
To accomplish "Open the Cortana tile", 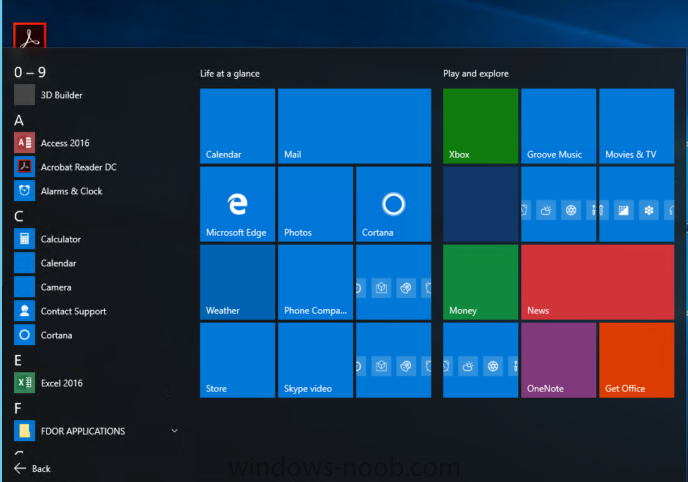I will point(394,204).
